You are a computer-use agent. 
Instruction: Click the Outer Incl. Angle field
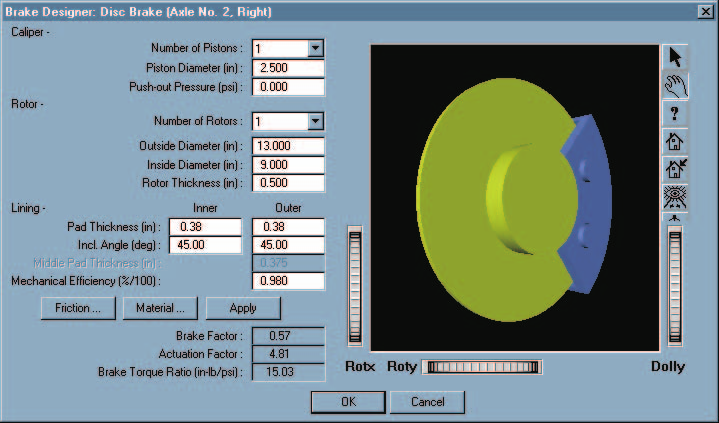tap(288, 245)
